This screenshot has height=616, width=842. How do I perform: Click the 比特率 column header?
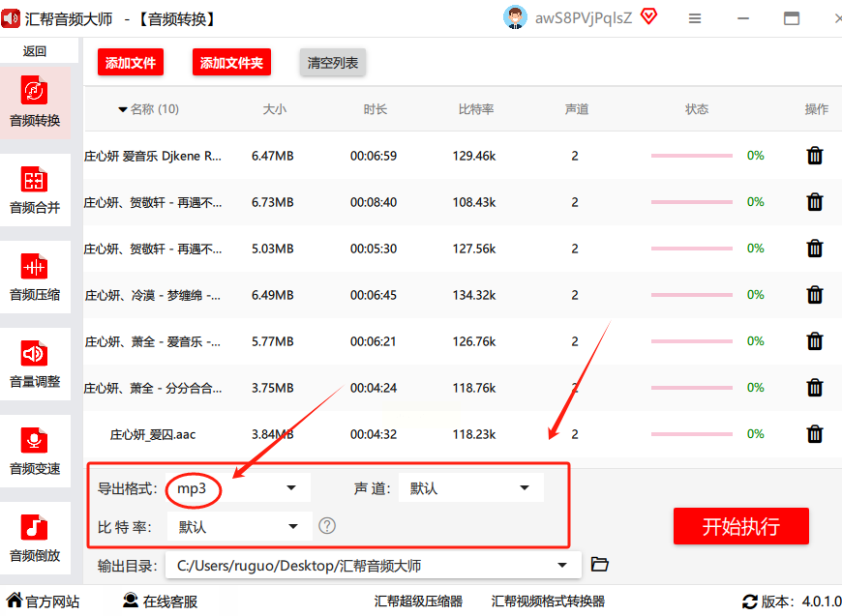[x=476, y=109]
